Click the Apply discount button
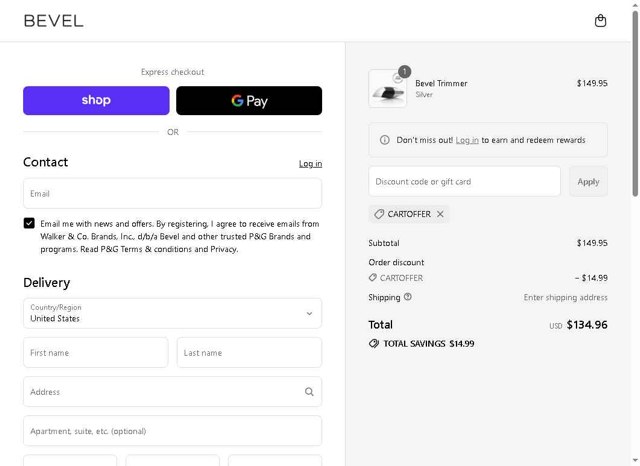Screen dimensions: 640x466 coord(588,181)
